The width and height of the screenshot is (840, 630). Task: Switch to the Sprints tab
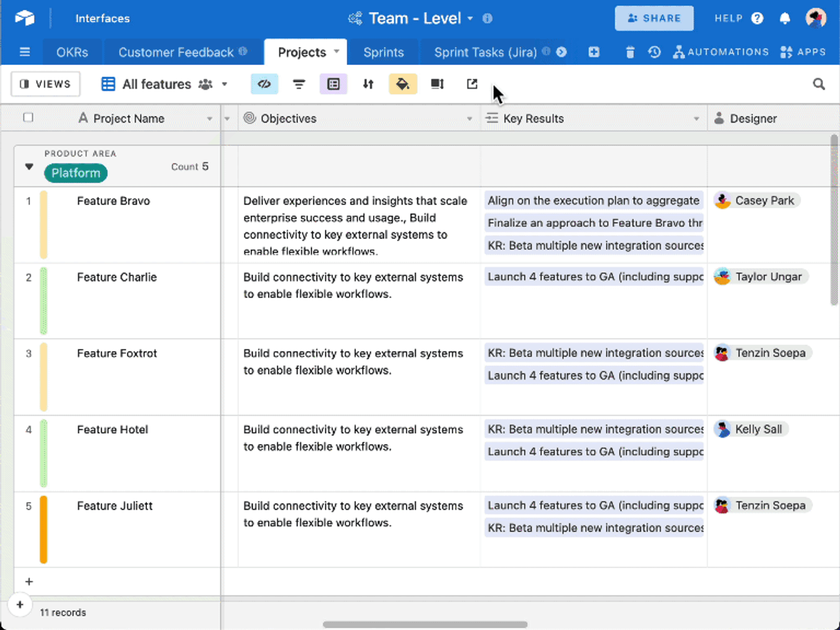point(384,52)
